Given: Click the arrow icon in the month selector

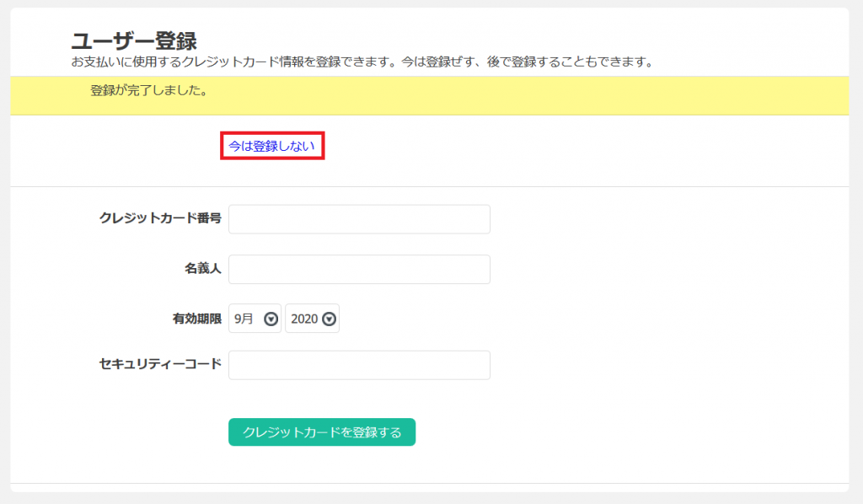Looking at the screenshot, I should tap(271, 319).
